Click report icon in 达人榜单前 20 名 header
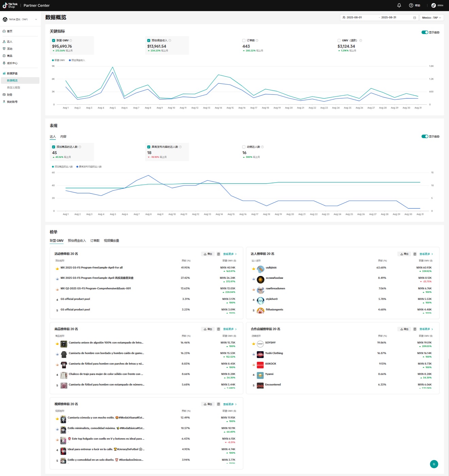This screenshot has width=449, height=476. 415,254
